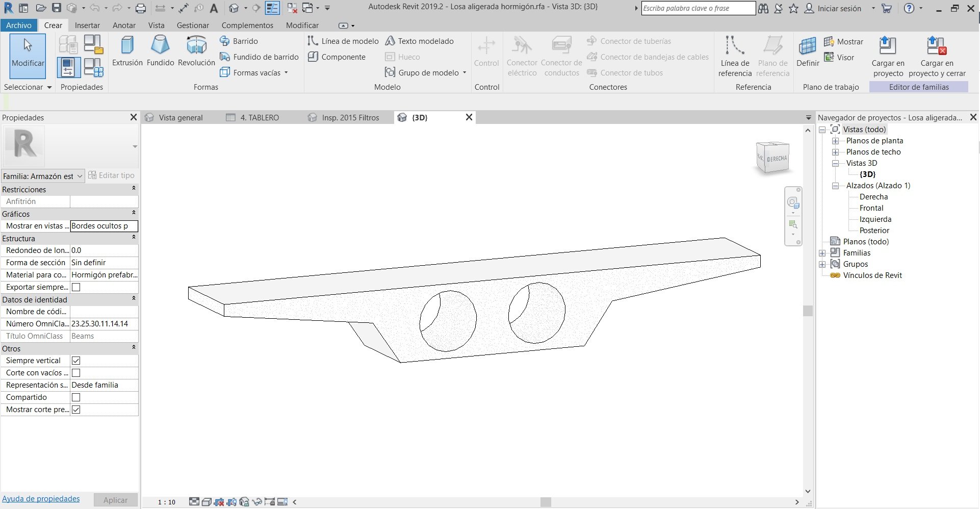Click the horizontal scrollbar thumb of 3D view
The width and height of the screenshot is (980, 509).
point(546,502)
